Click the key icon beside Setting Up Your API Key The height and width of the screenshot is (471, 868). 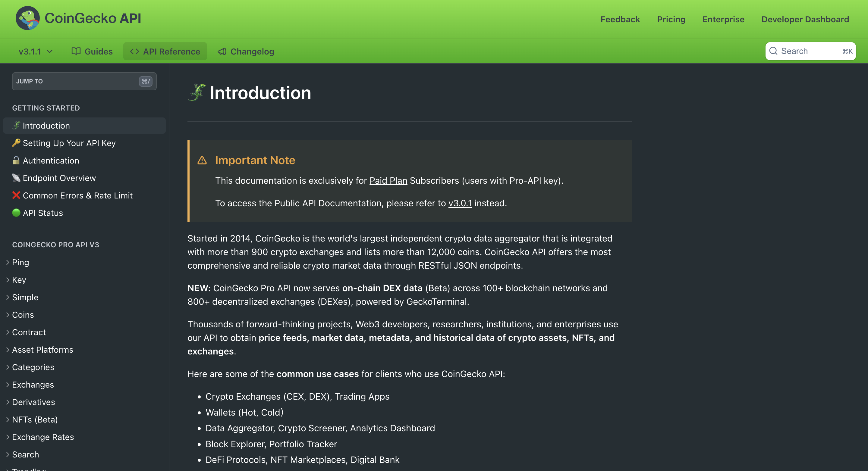pyautogui.click(x=16, y=143)
